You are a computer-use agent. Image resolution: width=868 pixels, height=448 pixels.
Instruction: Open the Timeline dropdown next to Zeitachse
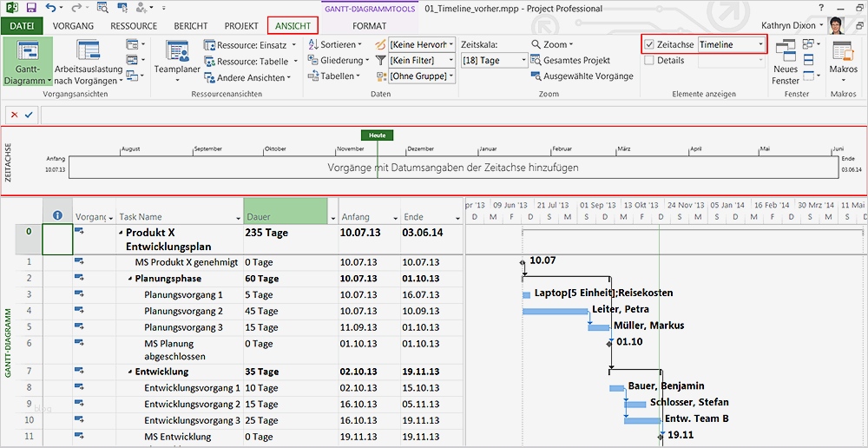coord(760,44)
